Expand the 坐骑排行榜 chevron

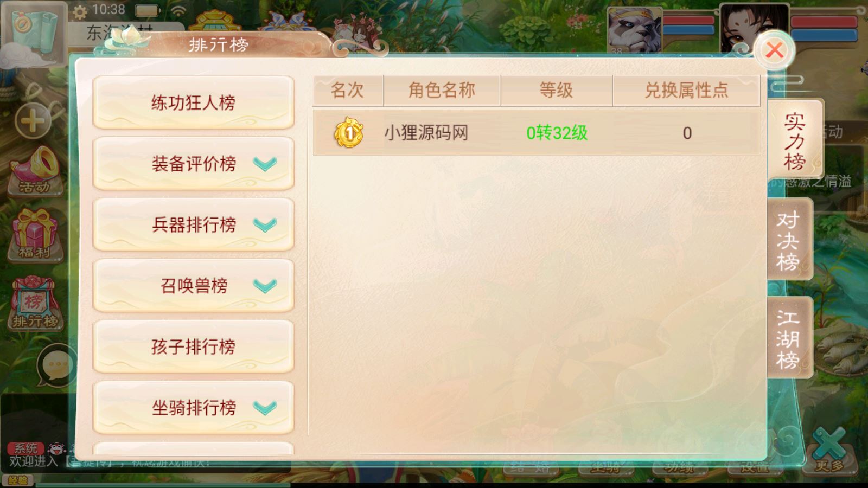point(265,407)
